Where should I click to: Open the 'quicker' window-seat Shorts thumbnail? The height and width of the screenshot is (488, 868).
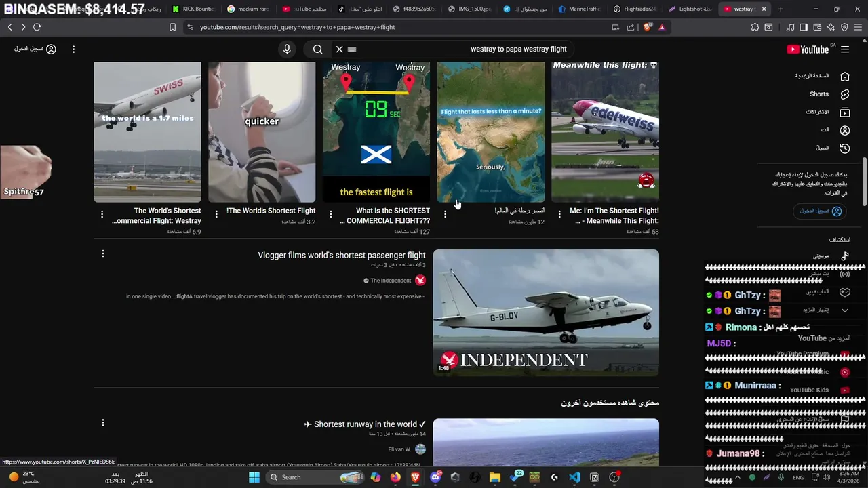(262, 132)
